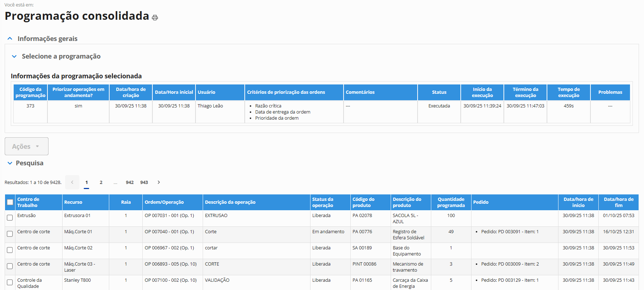Tick the checkbox for Máq.Corte 01 row
Viewport: 644px width, 290px height.
(x=10, y=234)
